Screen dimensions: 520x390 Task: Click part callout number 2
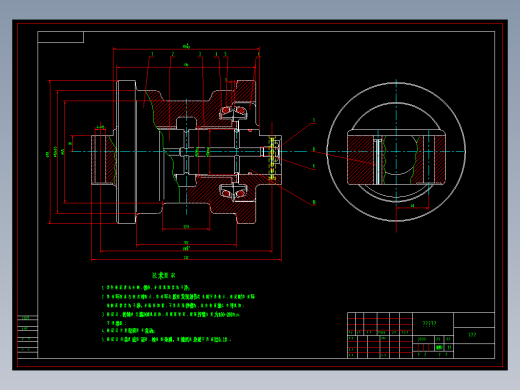tap(173, 54)
